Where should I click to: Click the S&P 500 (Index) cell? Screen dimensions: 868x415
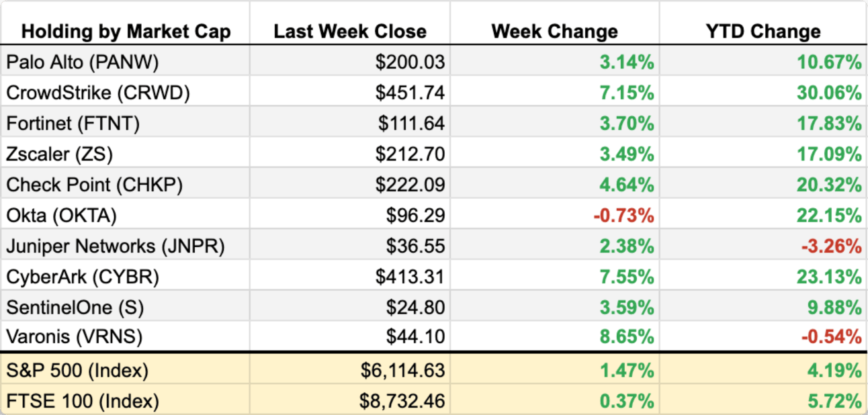pyautogui.click(x=77, y=370)
